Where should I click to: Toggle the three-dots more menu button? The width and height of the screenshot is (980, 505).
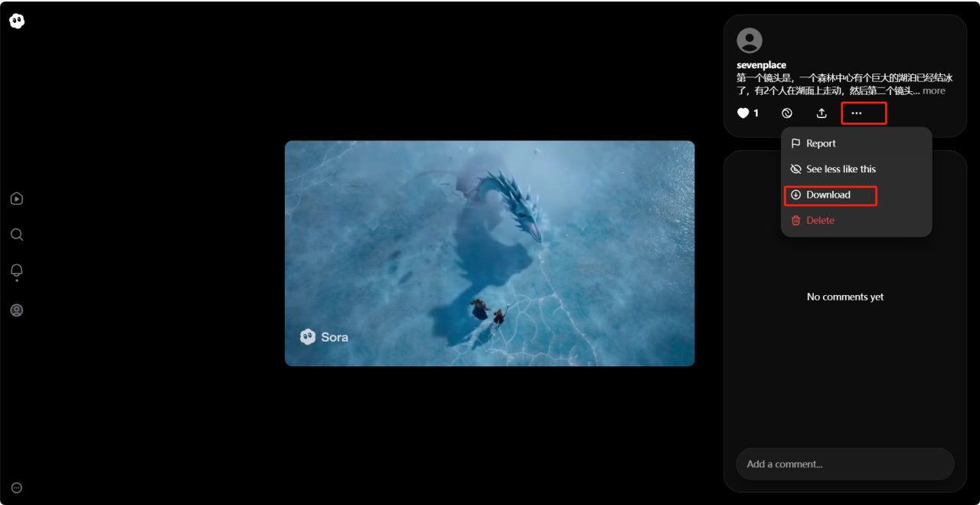857,113
